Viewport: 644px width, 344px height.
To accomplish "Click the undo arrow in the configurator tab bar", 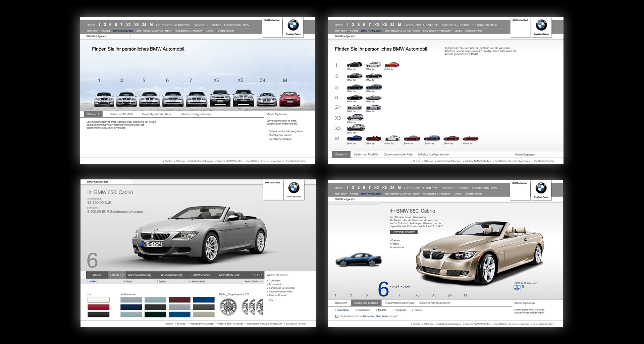I will point(255,275).
